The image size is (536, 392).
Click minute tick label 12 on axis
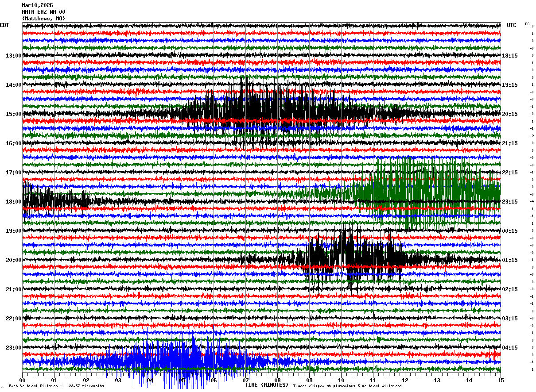(x=405, y=380)
